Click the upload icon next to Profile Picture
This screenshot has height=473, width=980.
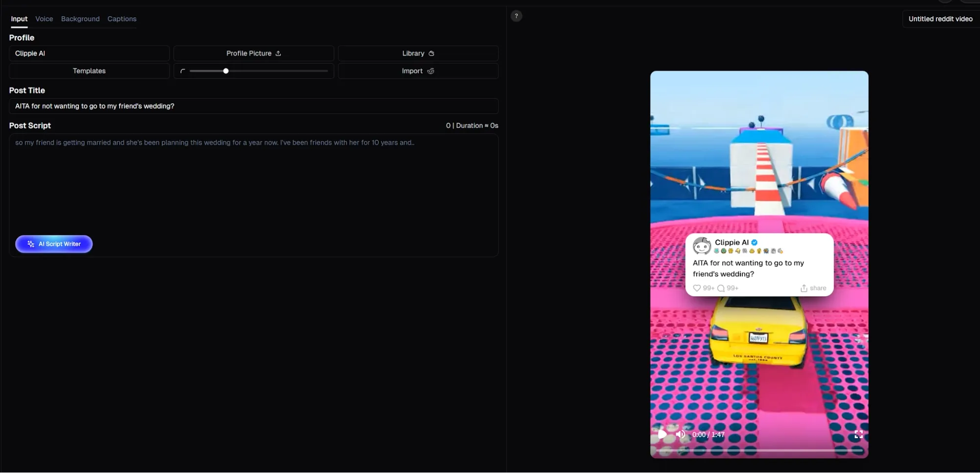pos(278,53)
